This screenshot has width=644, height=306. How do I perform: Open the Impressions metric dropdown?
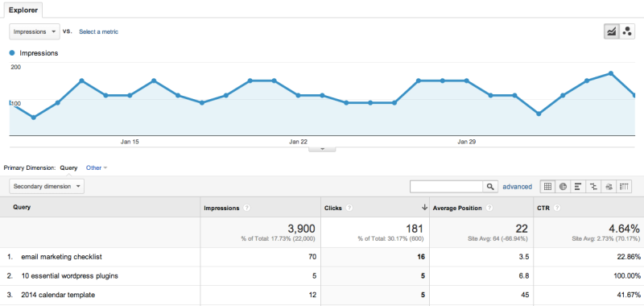point(35,31)
